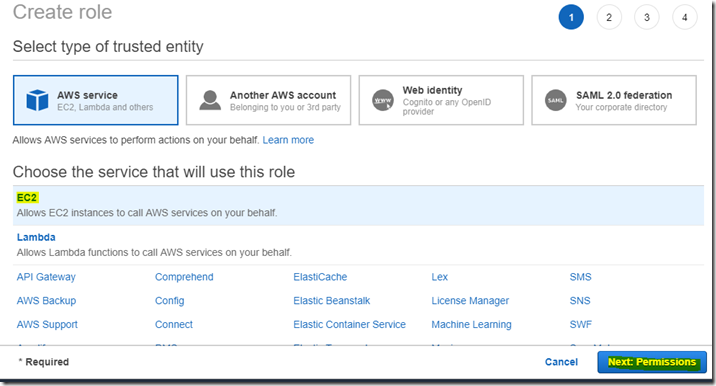Click the Another AWS account person icon
The image size is (716, 386).
point(210,100)
